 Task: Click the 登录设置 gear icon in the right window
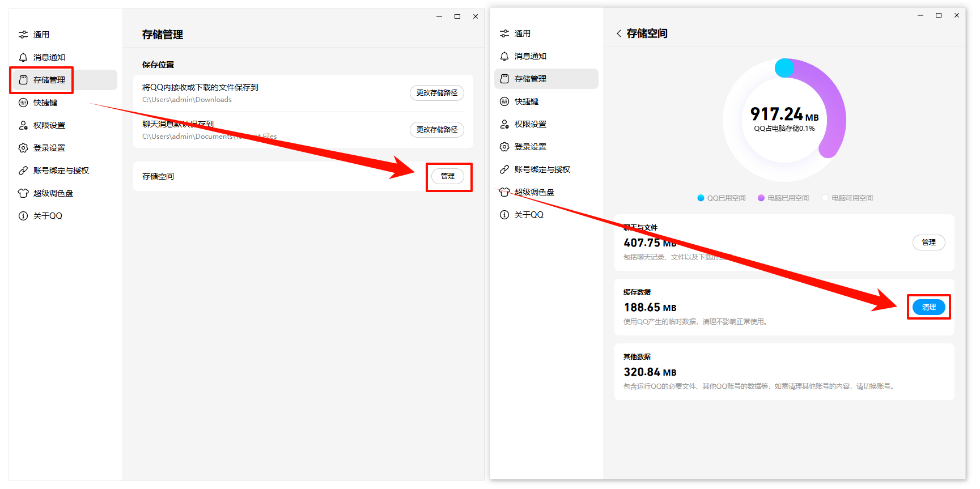[x=504, y=147]
